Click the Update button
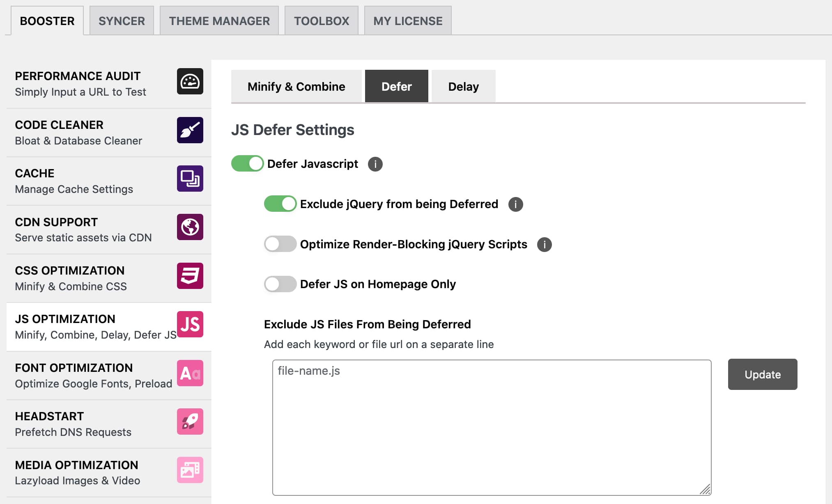This screenshot has height=504, width=832. (x=762, y=374)
